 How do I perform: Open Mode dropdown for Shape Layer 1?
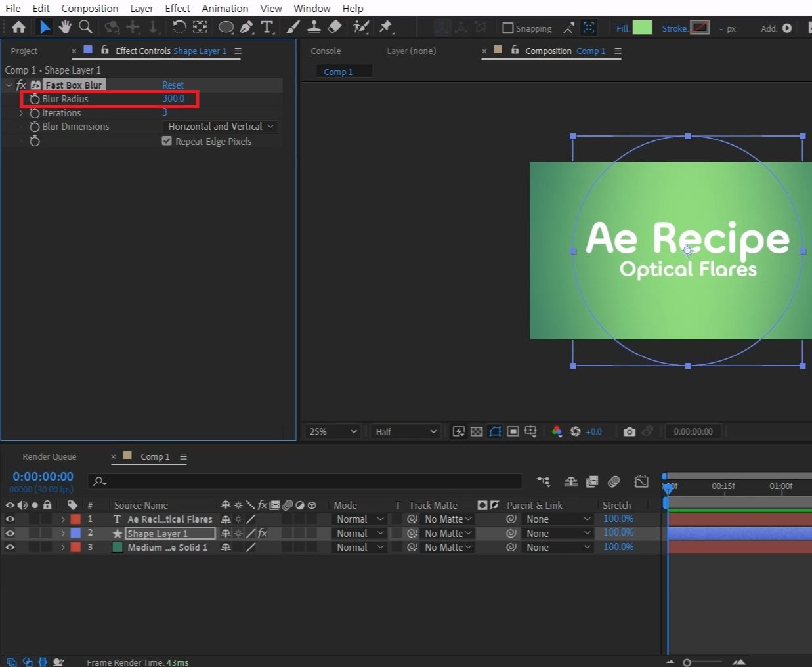click(x=360, y=533)
